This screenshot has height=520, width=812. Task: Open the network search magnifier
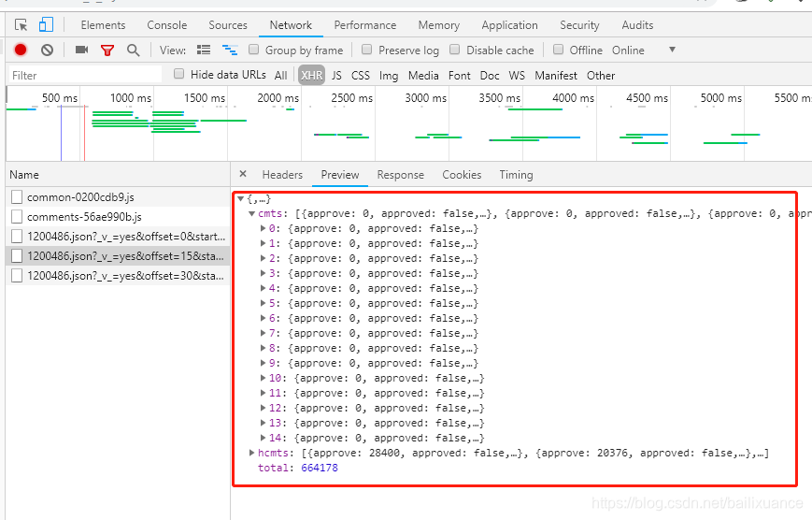pos(133,51)
